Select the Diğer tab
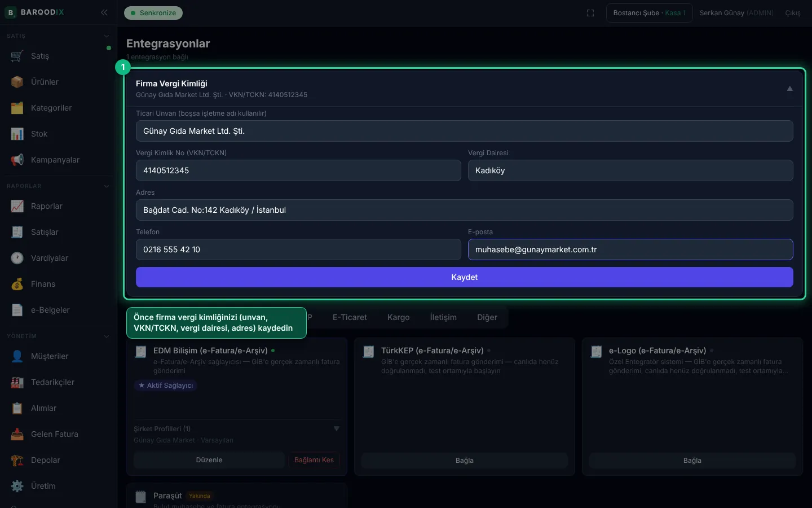The height and width of the screenshot is (508, 812). click(487, 317)
